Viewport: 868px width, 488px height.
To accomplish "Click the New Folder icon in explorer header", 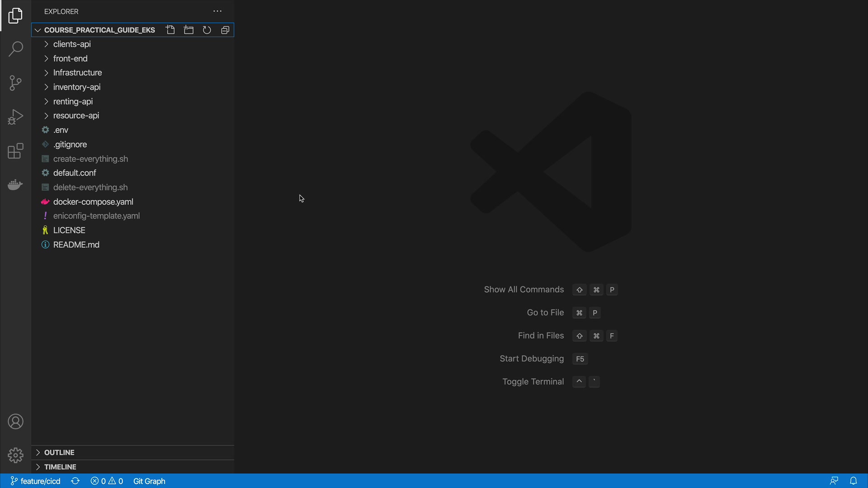I will (189, 30).
